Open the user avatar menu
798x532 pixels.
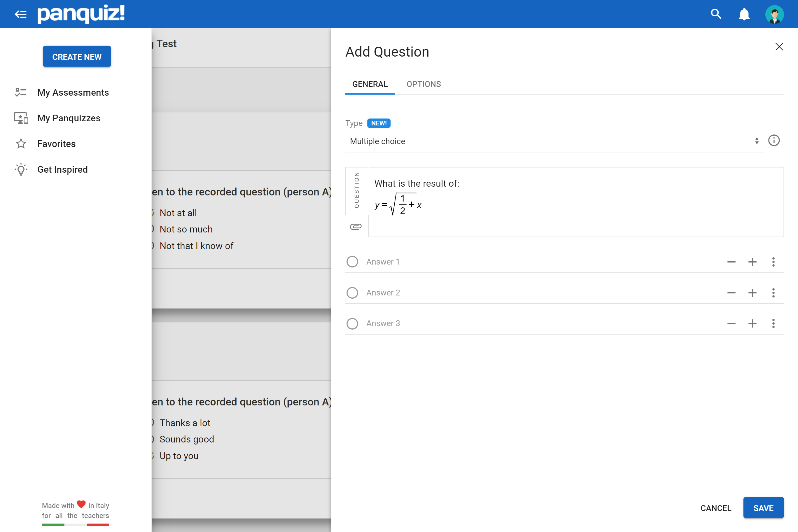(774, 14)
